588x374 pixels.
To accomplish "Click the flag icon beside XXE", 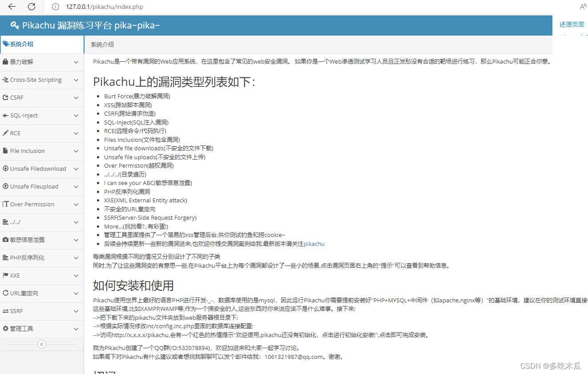I will coord(5,276).
